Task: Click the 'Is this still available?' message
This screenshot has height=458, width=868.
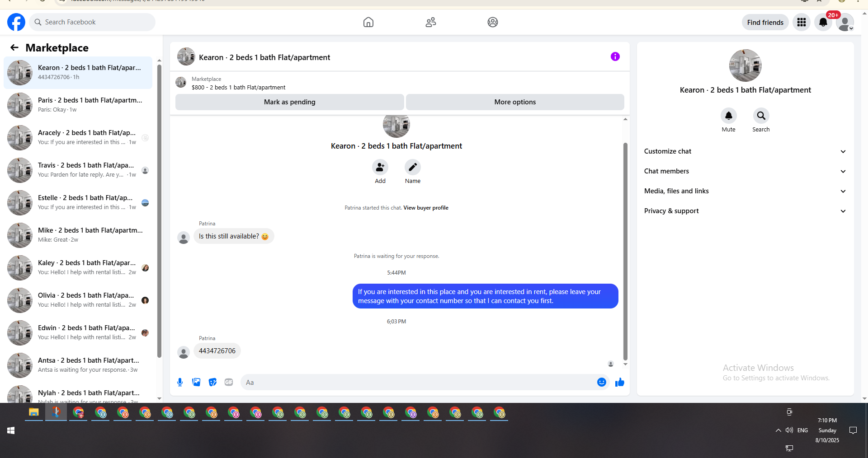Action: (234, 236)
